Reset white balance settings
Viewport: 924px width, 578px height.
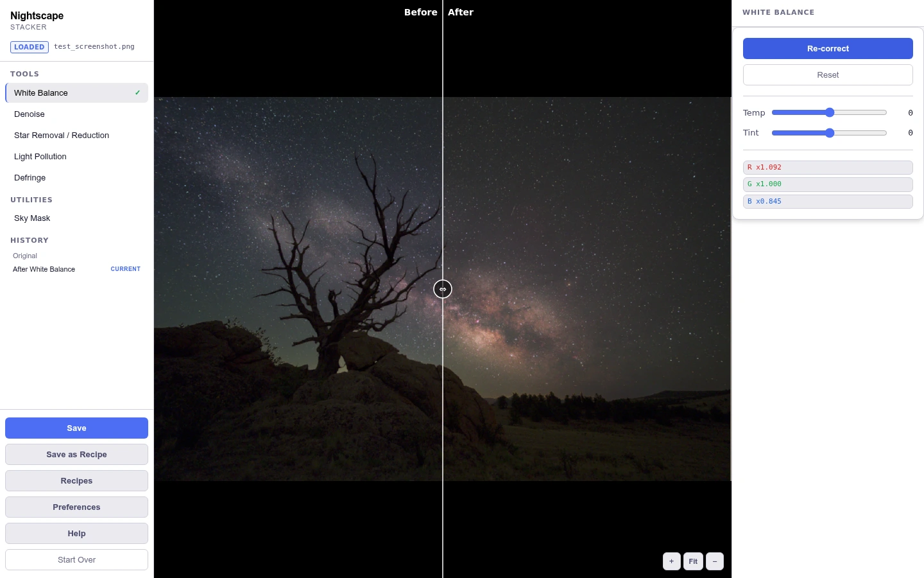click(x=828, y=75)
